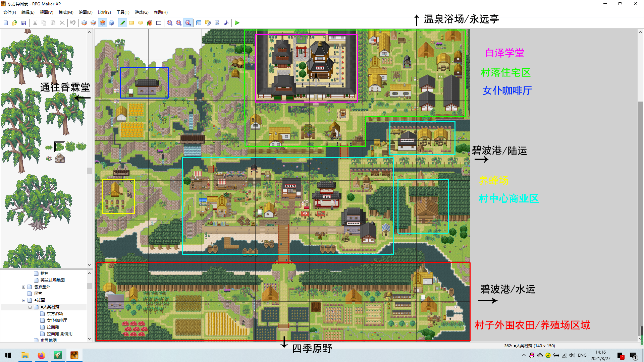Click the ENG input language indicator
The width and height of the screenshot is (644, 362).
(x=582, y=355)
